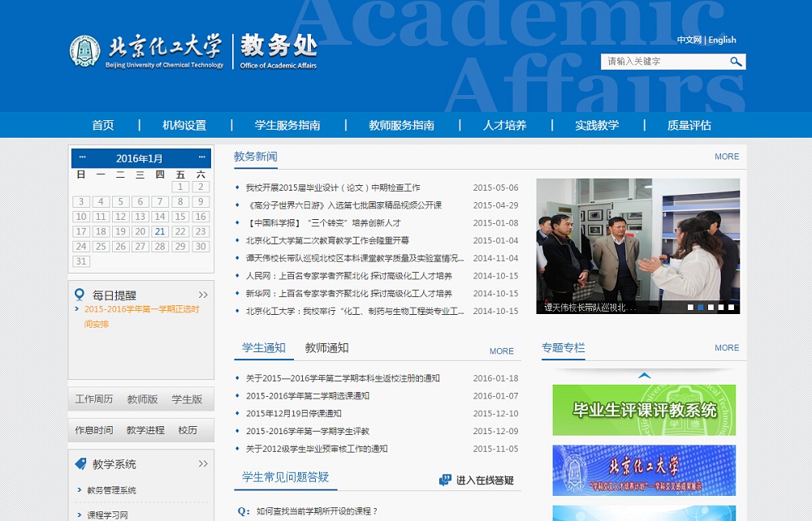Click the 每日提醒 location pin icon
812x521 pixels.
pos(80,295)
